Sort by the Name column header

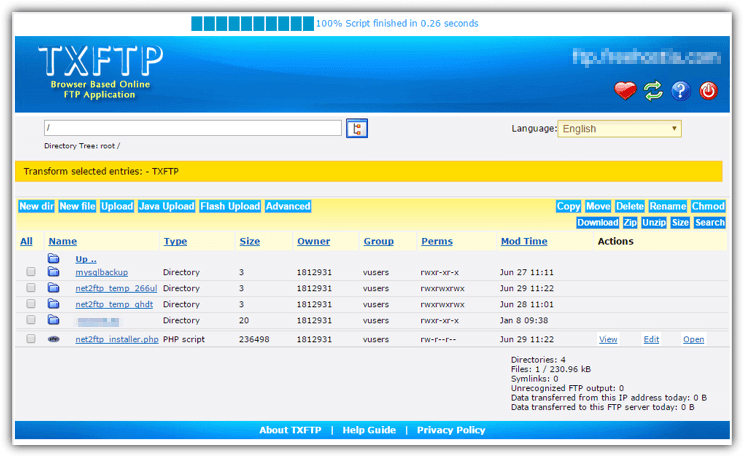pos(63,242)
